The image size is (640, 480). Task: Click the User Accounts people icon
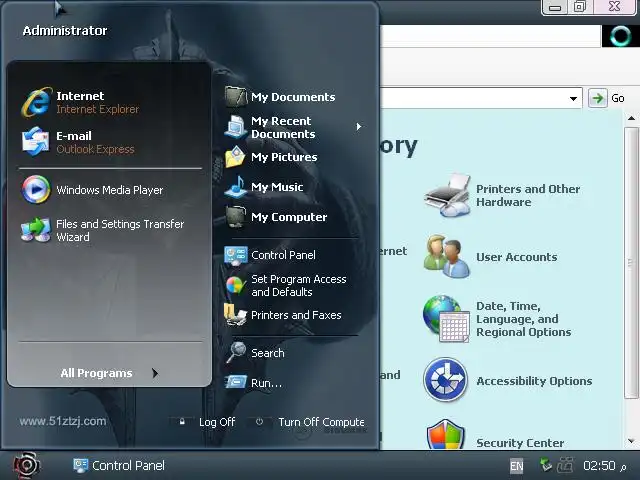pos(446,256)
